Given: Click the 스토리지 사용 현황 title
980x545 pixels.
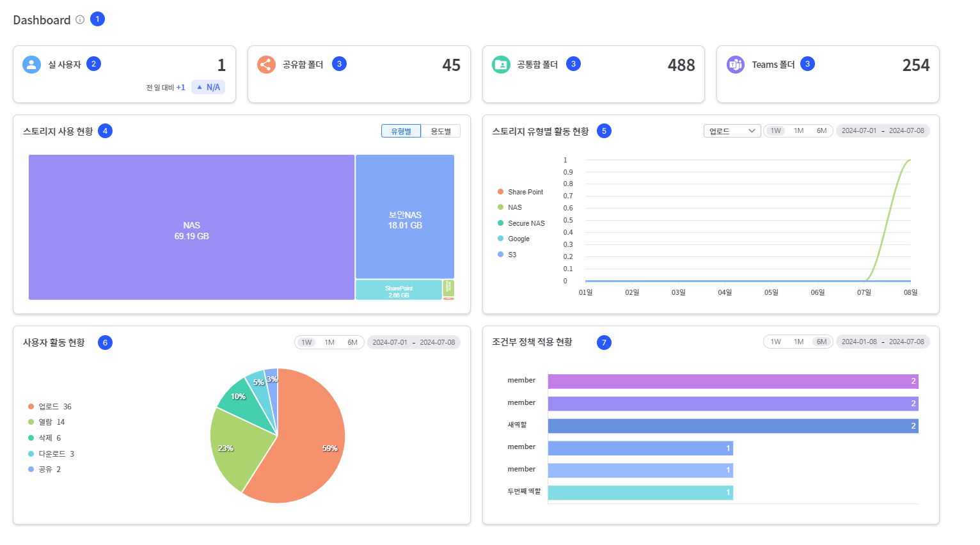Looking at the screenshot, I should tap(58, 131).
